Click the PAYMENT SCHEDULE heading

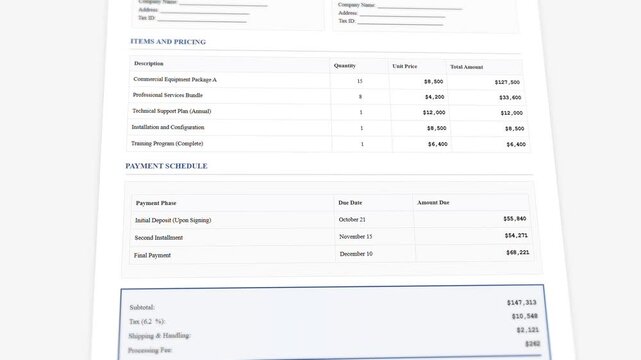[x=166, y=166]
